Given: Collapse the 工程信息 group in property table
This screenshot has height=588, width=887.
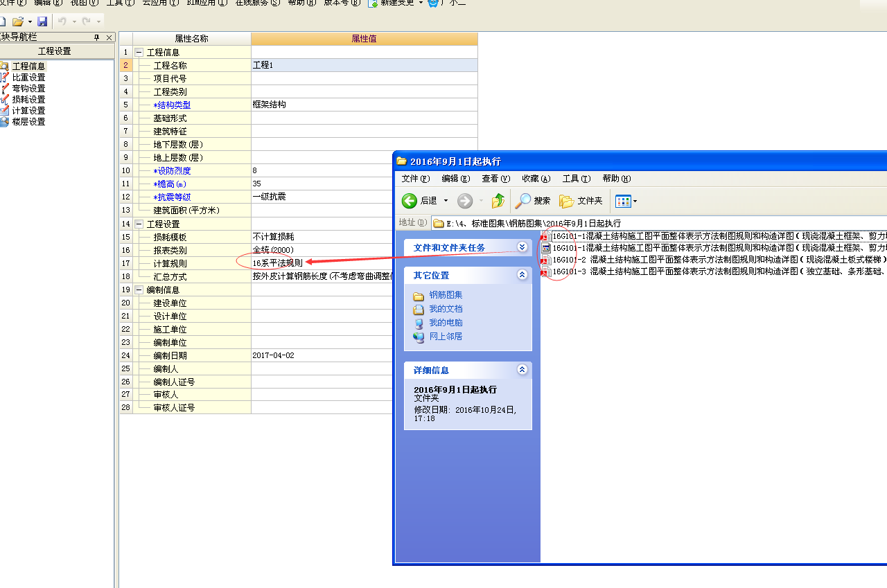Looking at the screenshot, I should (x=139, y=52).
